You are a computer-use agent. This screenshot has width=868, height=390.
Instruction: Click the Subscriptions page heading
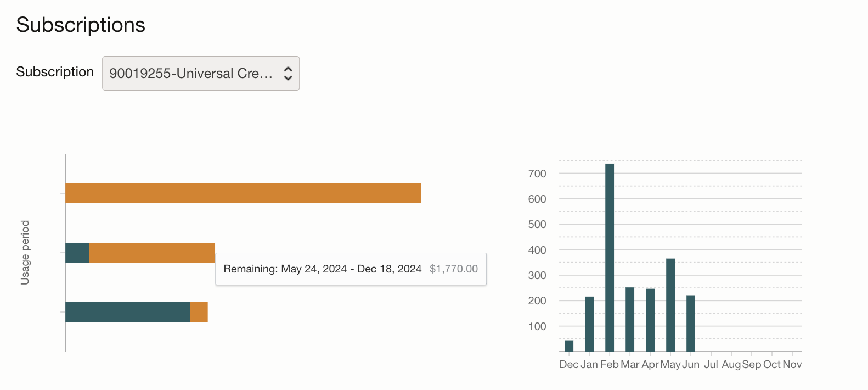pos(81,25)
